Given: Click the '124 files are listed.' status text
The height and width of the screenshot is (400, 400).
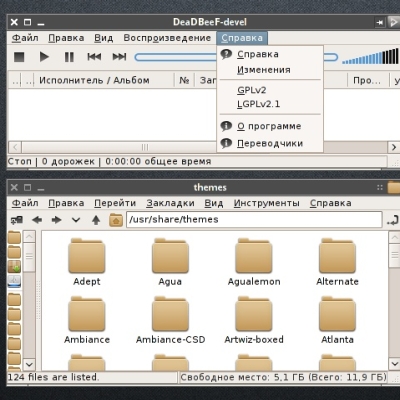Looking at the screenshot, I should [53, 377].
